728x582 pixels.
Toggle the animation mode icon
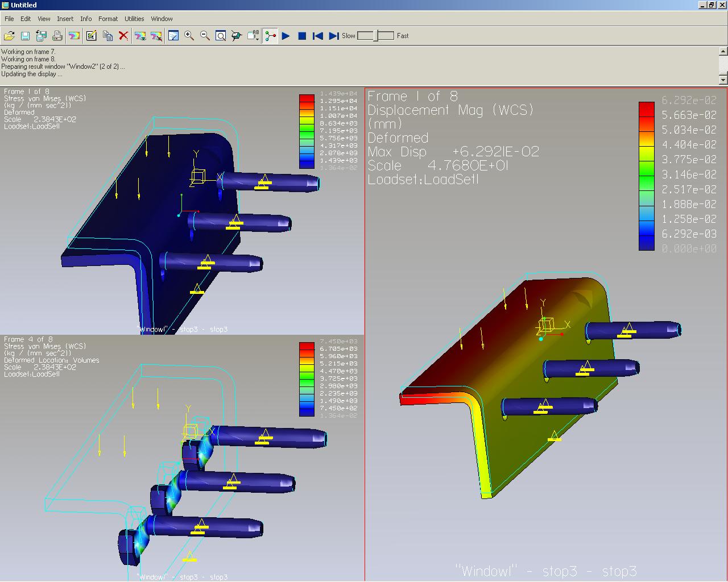270,36
